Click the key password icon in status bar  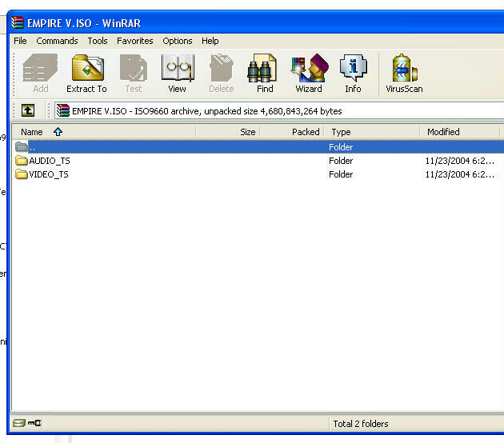[x=34, y=423]
